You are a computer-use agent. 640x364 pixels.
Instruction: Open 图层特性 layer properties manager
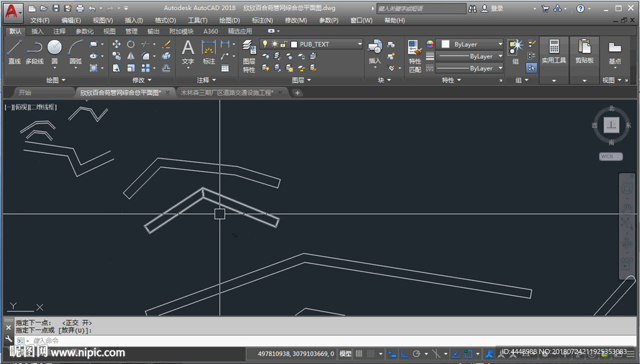[x=249, y=56]
